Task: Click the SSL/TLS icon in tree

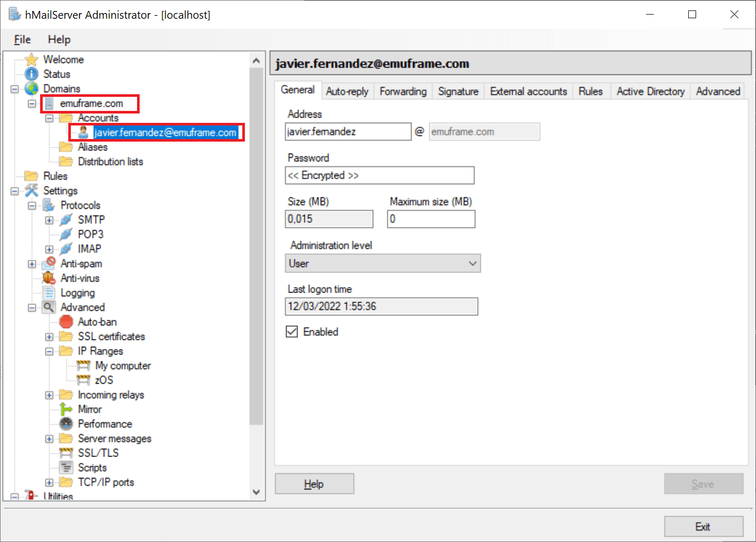Action: pyautogui.click(x=66, y=453)
